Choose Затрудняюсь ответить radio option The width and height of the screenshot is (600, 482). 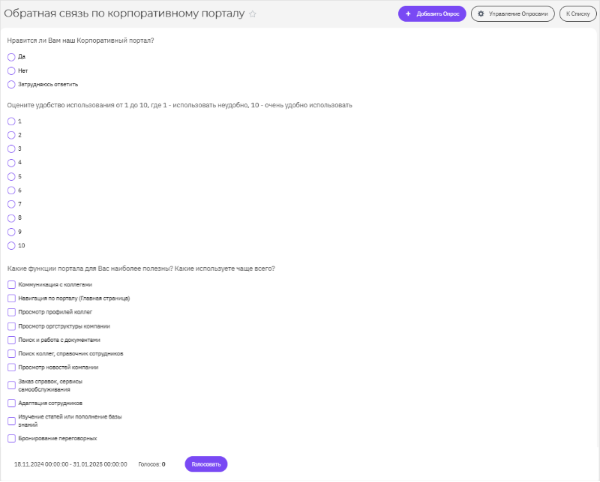tap(11, 85)
